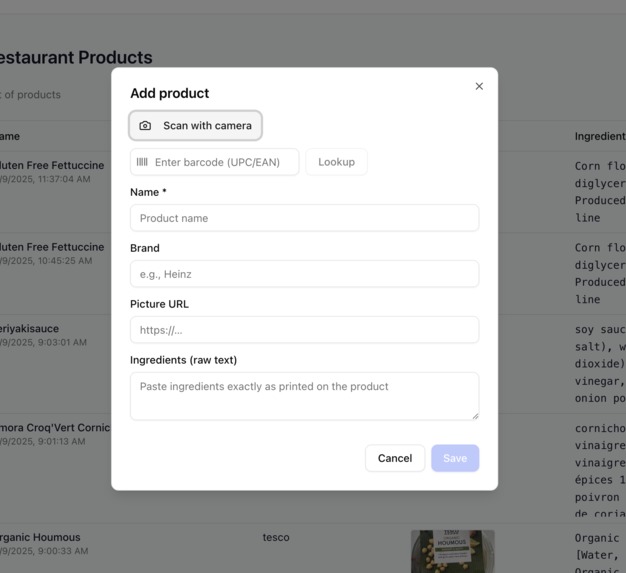626x573 pixels.
Task: Click the barcode icon in barcode field
Action: pyautogui.click(x=142, y=162)
